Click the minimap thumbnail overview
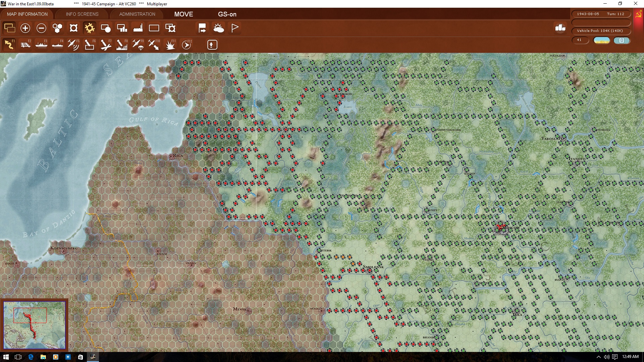 tap(34, 325)
